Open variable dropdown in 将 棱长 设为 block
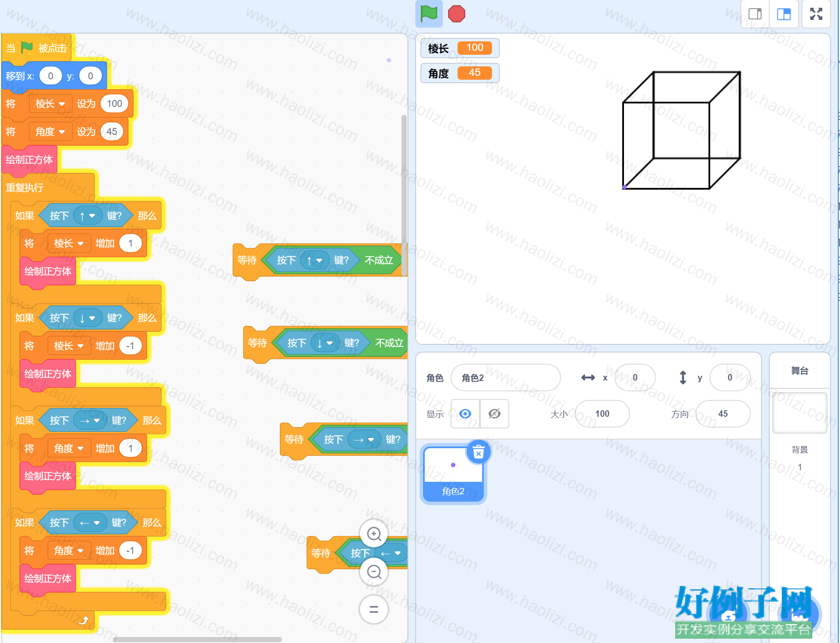Image resolution: width=840 pixels, height=643 pixels. tap(50, 104)
